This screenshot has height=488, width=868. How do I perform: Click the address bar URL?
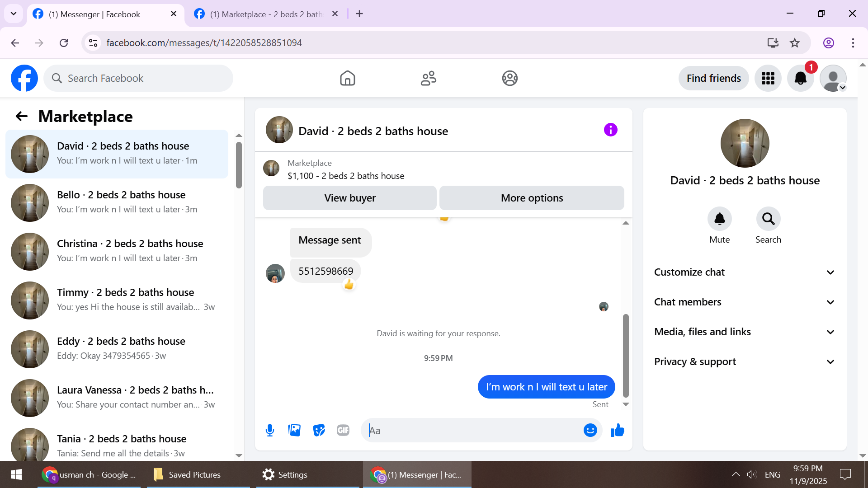204,43
